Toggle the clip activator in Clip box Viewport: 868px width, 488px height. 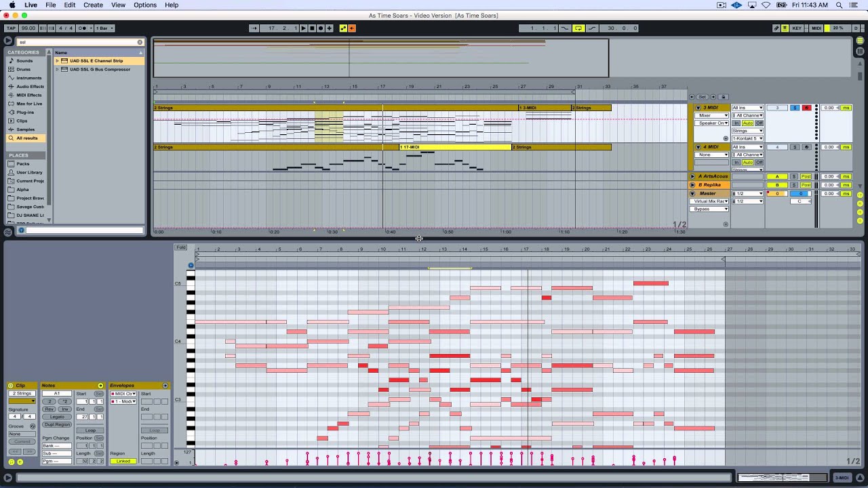[x=11, y=385]
